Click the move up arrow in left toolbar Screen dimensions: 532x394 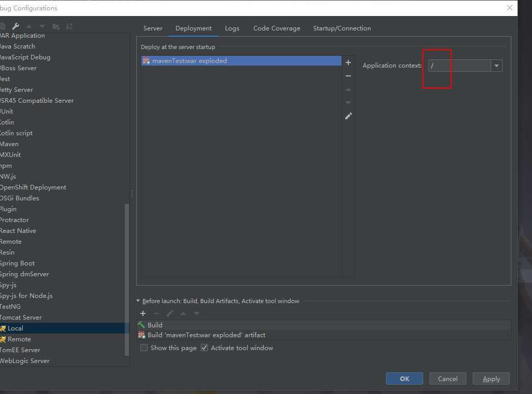pos(29,26)
